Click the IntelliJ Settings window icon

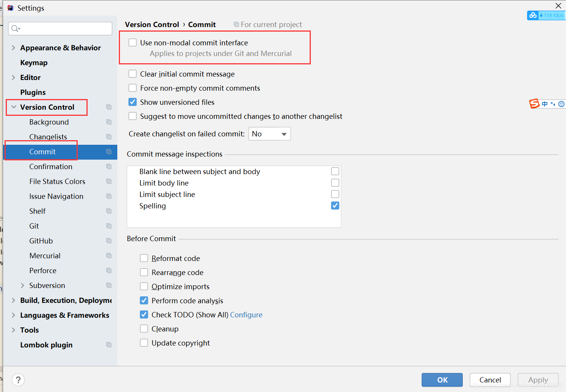pyautogui.click(x=10, y=8)
